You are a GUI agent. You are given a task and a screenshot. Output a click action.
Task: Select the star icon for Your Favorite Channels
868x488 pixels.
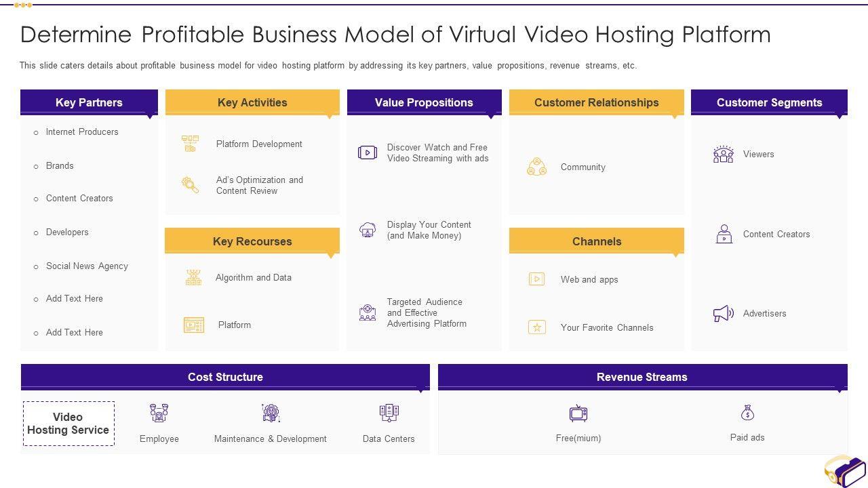(537, 327)
